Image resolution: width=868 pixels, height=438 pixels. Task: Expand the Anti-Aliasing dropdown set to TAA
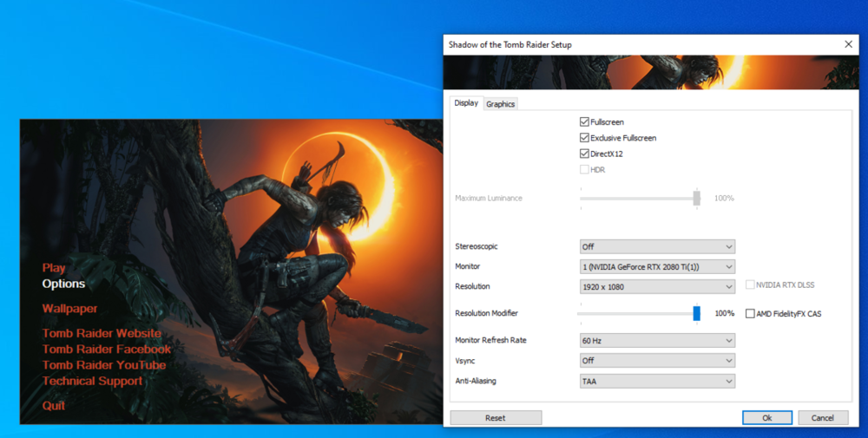(657, 381)
